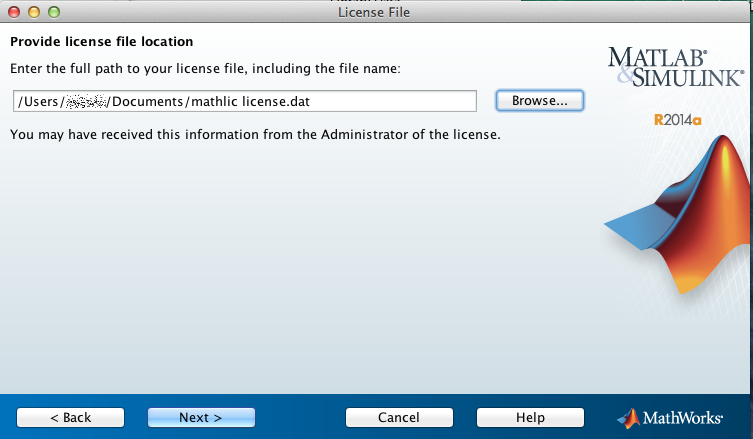The width and height of the screenshot is (753, 439).
Task: Open the Help dialog
Action: coord(530,417)
